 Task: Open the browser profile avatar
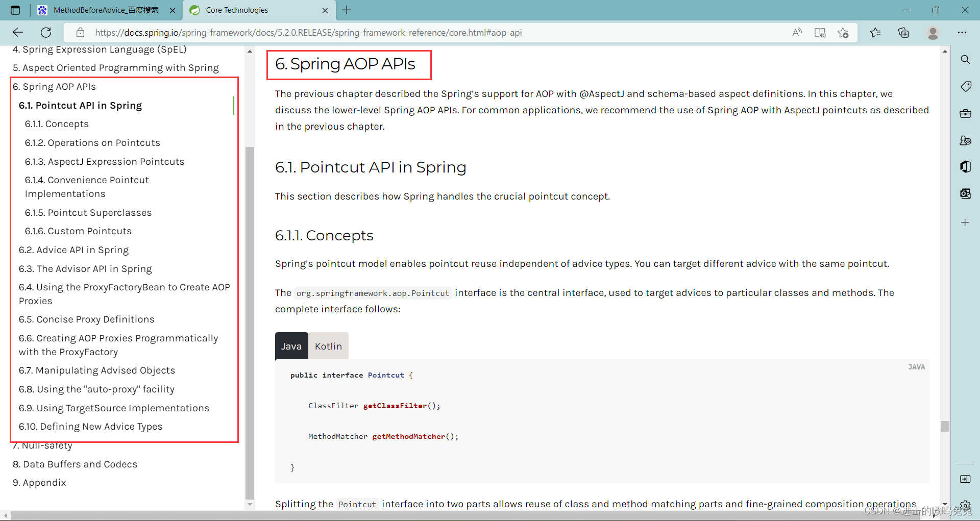pos(933,33)
